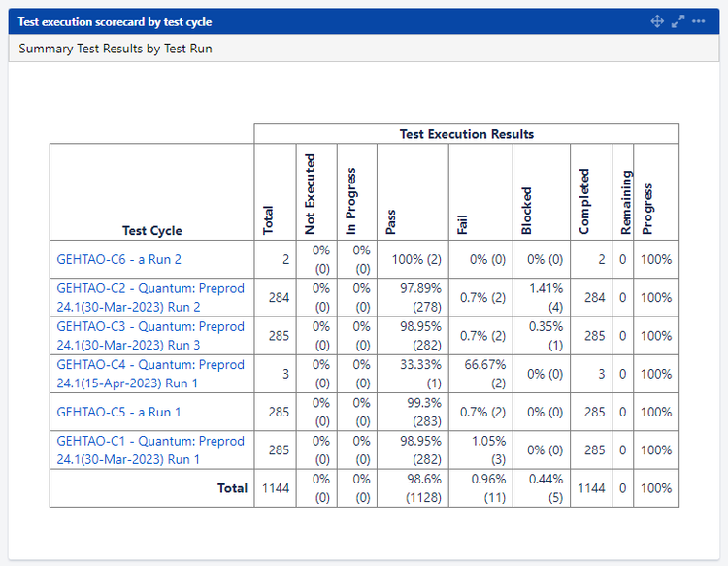
Task: Open the GEHTAO-C5 - a Run 1 test cycle
Action: (119, 412)
